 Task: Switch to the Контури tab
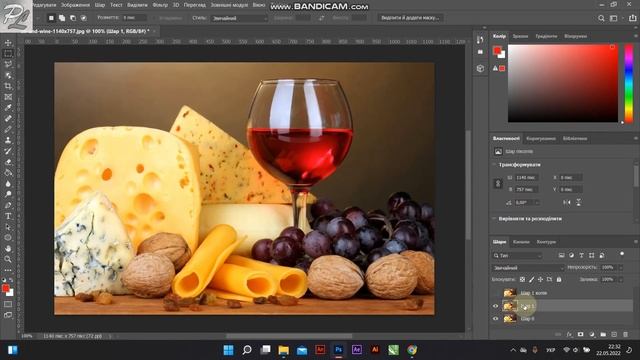point(546,242)
